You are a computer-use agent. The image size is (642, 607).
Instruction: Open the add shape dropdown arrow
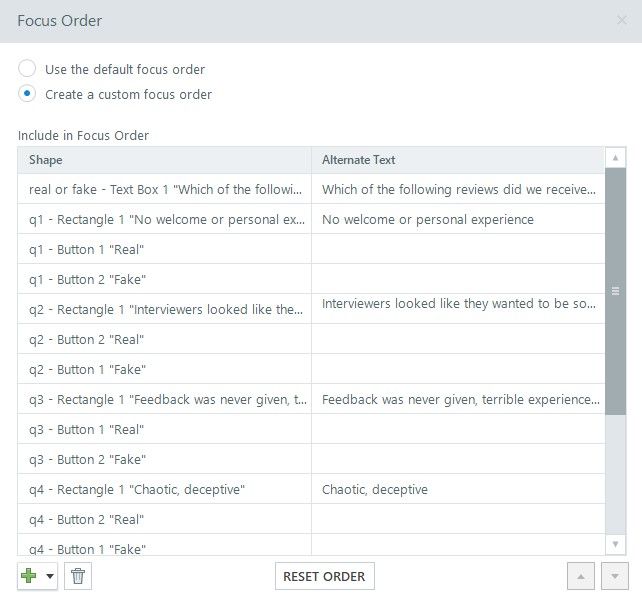click(50, 576)
